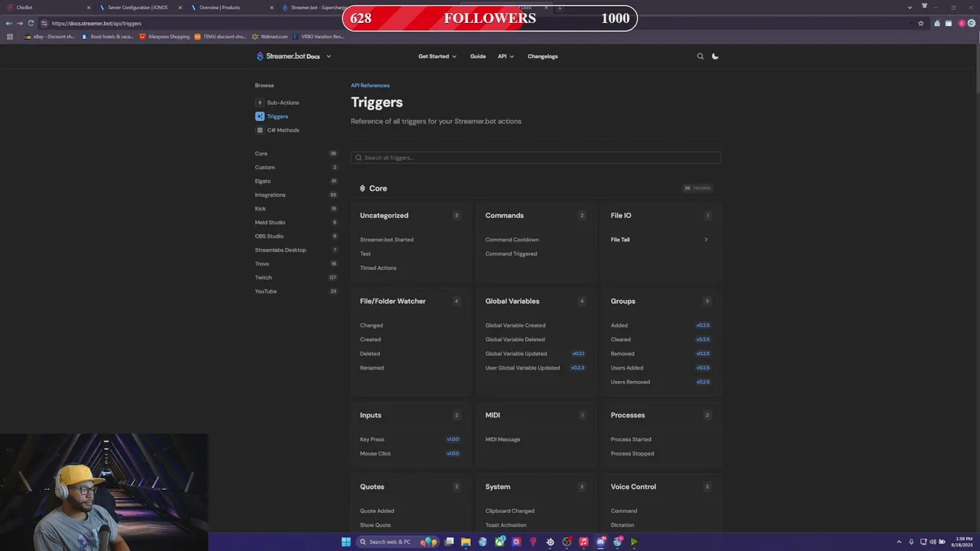This screenshot has width=980, height=551.
Task: Open the Streamer.bot Started trigger
Action: 387,240
